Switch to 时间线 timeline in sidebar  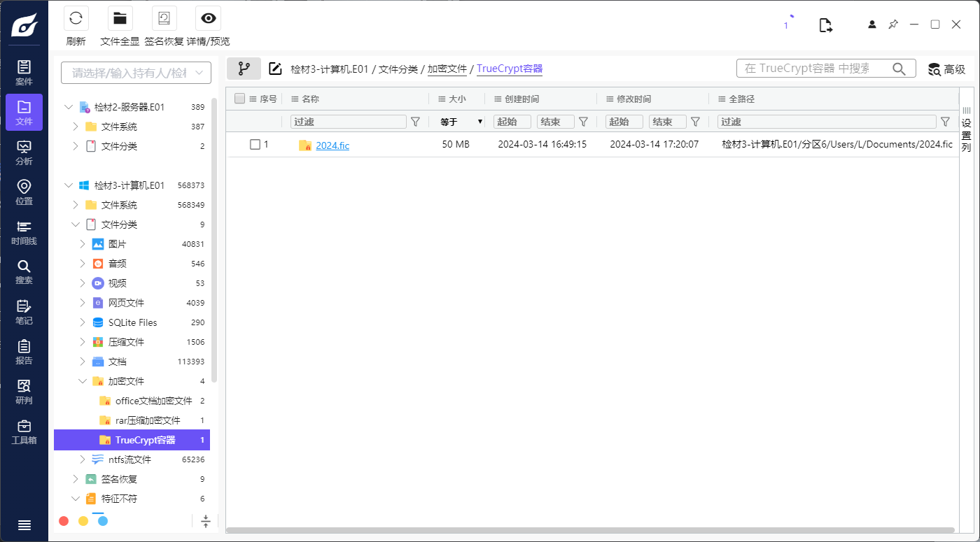pyautogui.click(x=24, y=232)
